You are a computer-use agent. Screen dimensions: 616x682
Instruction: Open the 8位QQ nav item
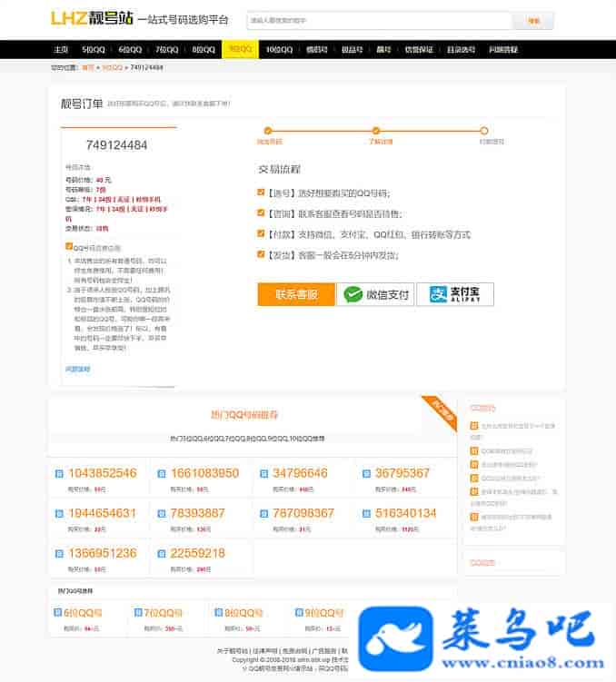click(204, 50)
